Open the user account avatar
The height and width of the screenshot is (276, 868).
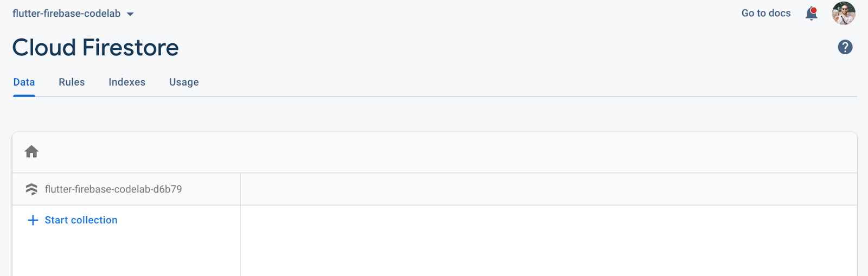(843, 13)
